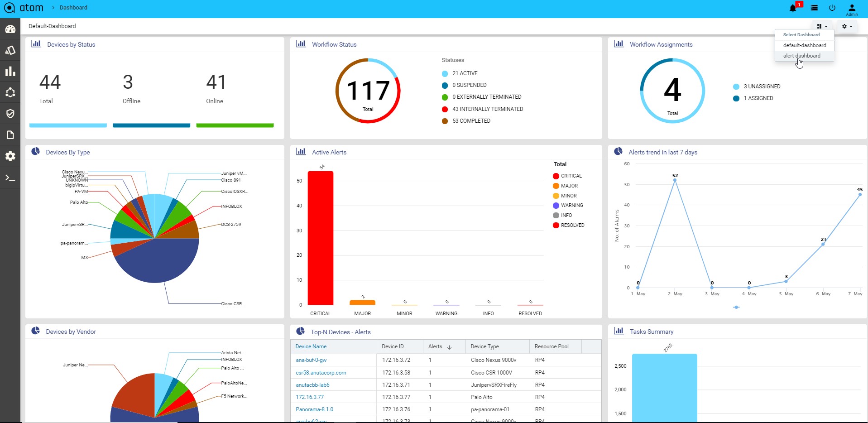Open the dashboard settings gear dropdown
Image resolution: width=868 pixels, height=423 pixels.
point(847,26)
